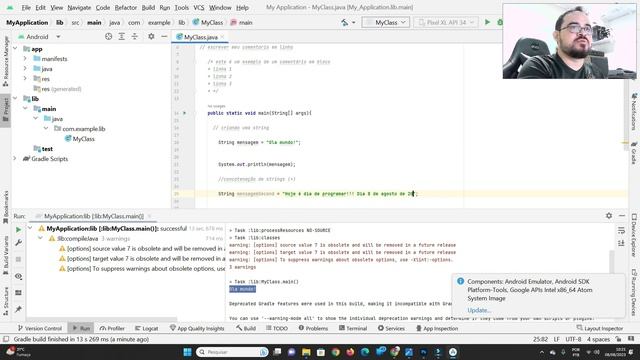Open the Refactor menu
640x360 pixels.
point(126,8)
